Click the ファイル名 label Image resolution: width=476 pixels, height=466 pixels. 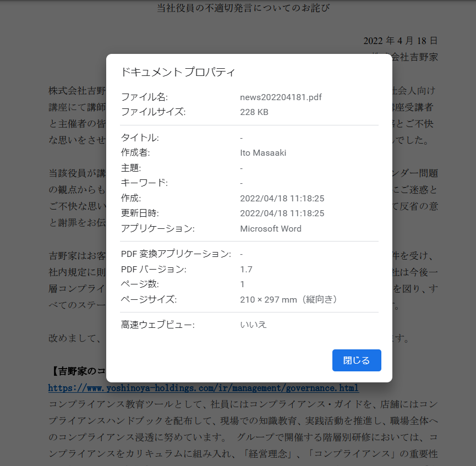coord(144,97)
